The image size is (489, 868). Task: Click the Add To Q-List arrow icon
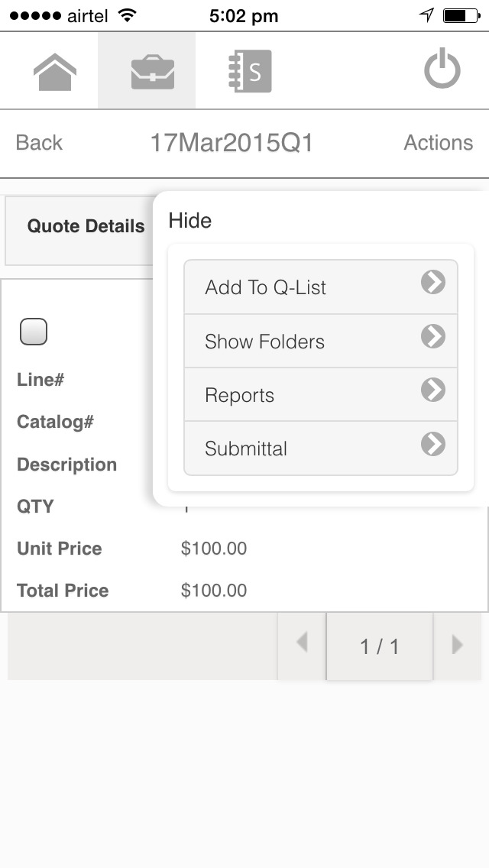[x=432, y=282]
